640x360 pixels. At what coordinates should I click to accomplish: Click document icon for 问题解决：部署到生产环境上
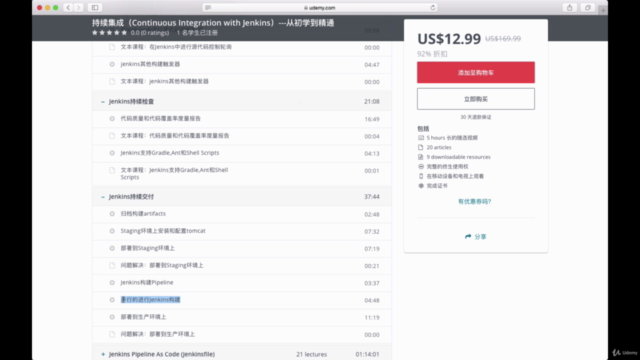tap(112, 334)
